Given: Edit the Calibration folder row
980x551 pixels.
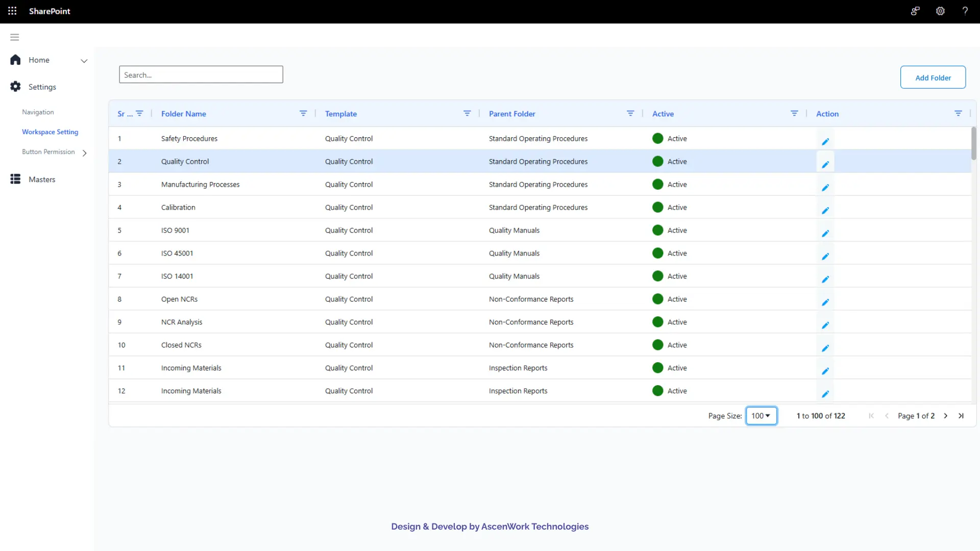Looking at the screenshot, I should pyautogui.click(x=825, y=210).
